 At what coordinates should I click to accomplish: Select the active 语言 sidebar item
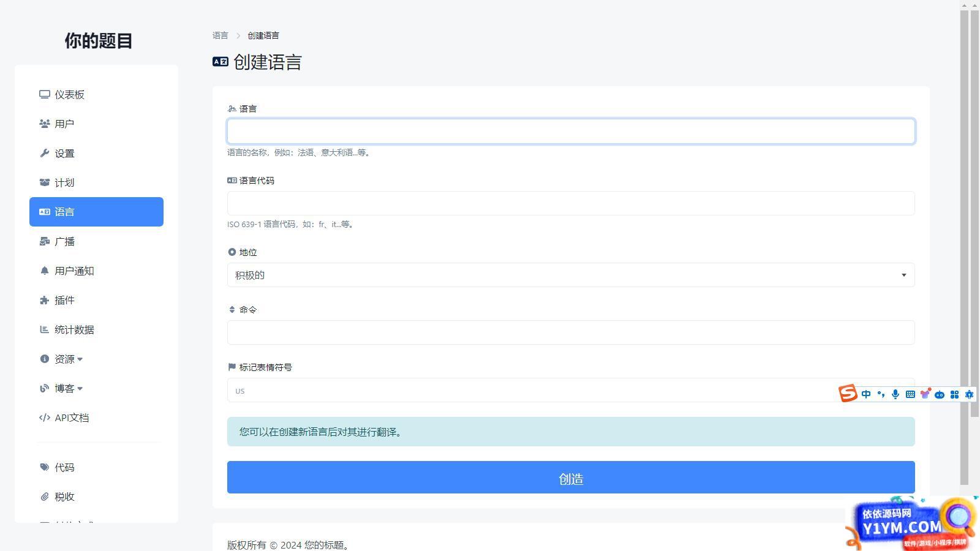click(x=96, y=212)
